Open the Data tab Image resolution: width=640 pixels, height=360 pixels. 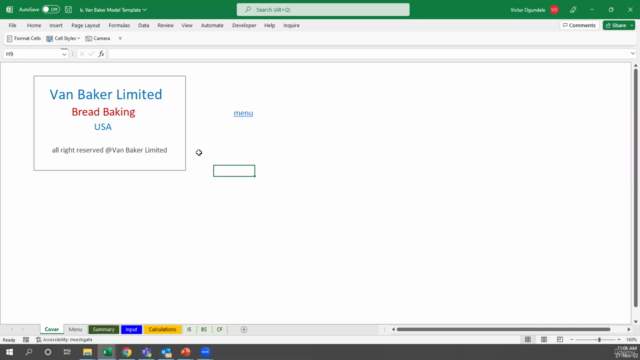144,25
